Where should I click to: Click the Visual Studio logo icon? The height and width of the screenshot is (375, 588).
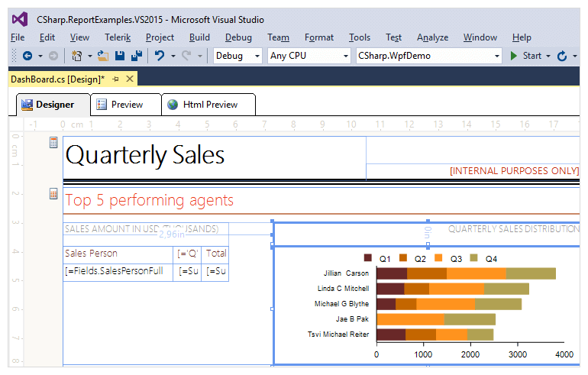click(x=20, y=19)
